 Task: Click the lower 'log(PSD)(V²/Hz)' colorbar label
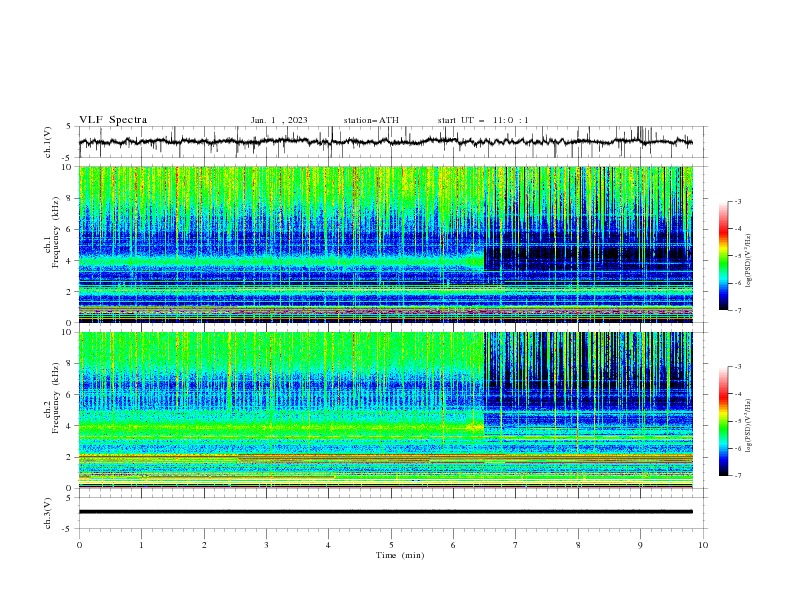coord(750,425)
